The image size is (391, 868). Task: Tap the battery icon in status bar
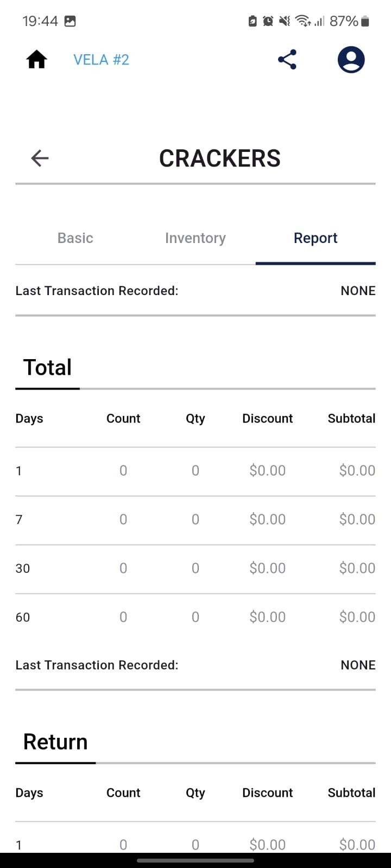(x=365, y=21)
